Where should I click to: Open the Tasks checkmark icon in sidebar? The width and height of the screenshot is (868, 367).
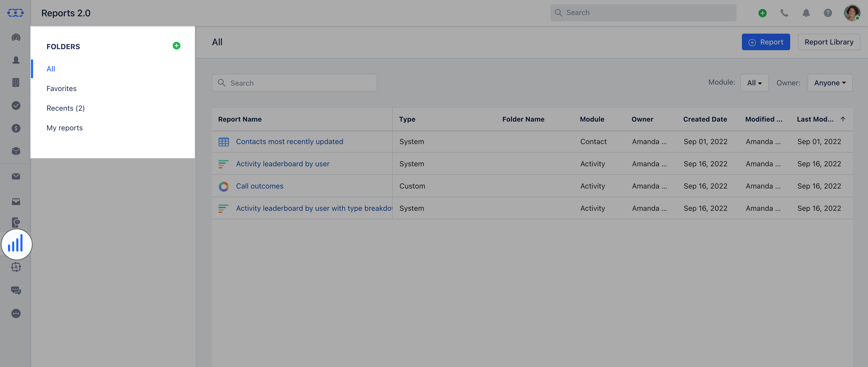[x=16, y=106]
